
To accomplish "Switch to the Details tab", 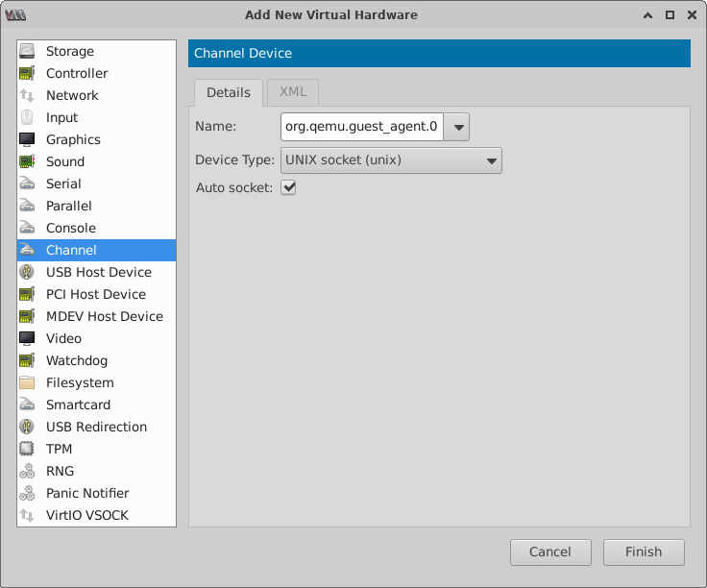I will [x=229, y=92].
